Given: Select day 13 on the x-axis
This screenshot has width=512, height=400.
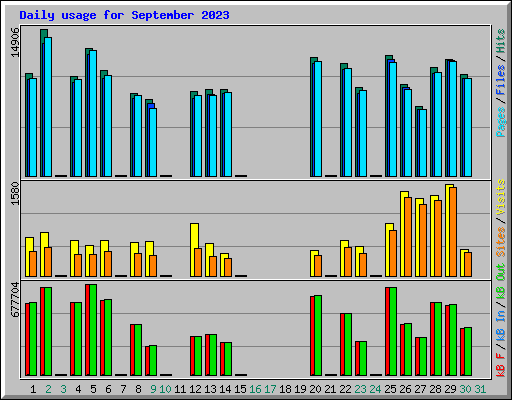Looking at the screenshot, I should (210, 389).
